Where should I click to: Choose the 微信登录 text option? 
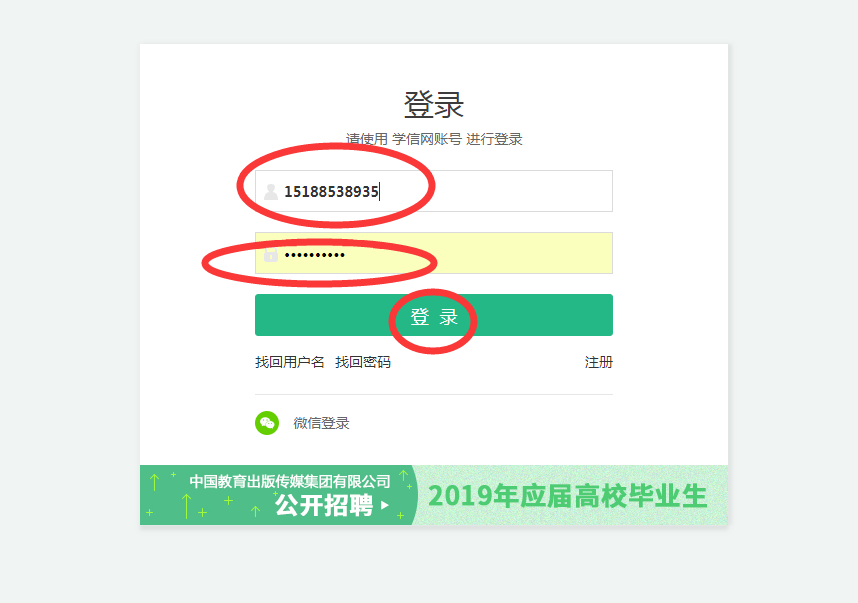[x=321, y=423]
